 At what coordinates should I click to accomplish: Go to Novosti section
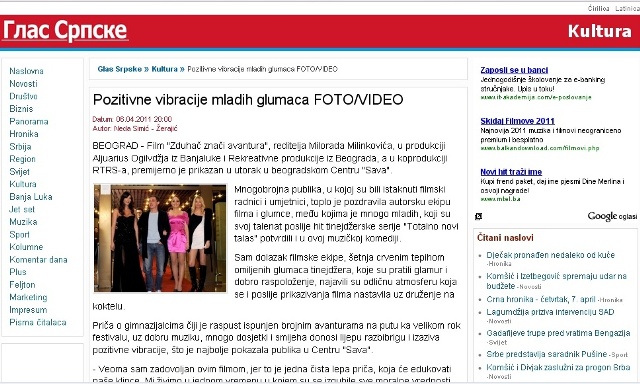coord(23,84)
